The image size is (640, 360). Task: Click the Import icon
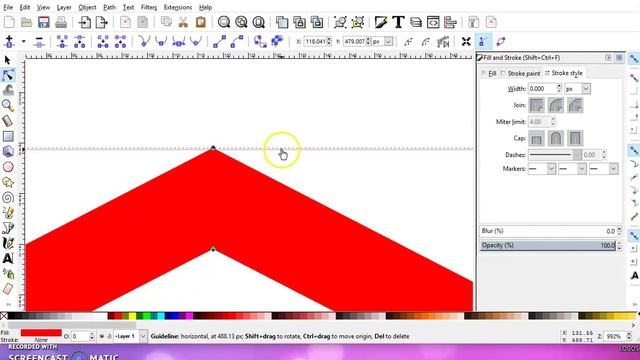[x=84, y=22]
